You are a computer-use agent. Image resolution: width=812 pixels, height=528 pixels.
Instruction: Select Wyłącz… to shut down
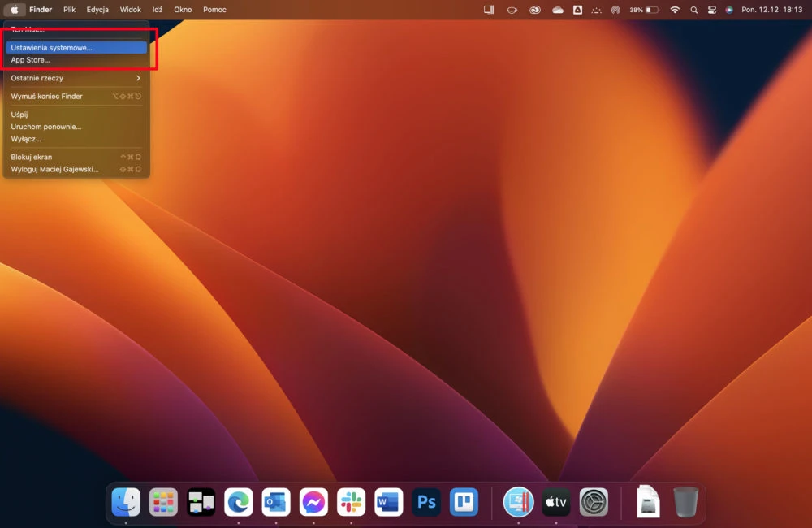click(76, 139)
